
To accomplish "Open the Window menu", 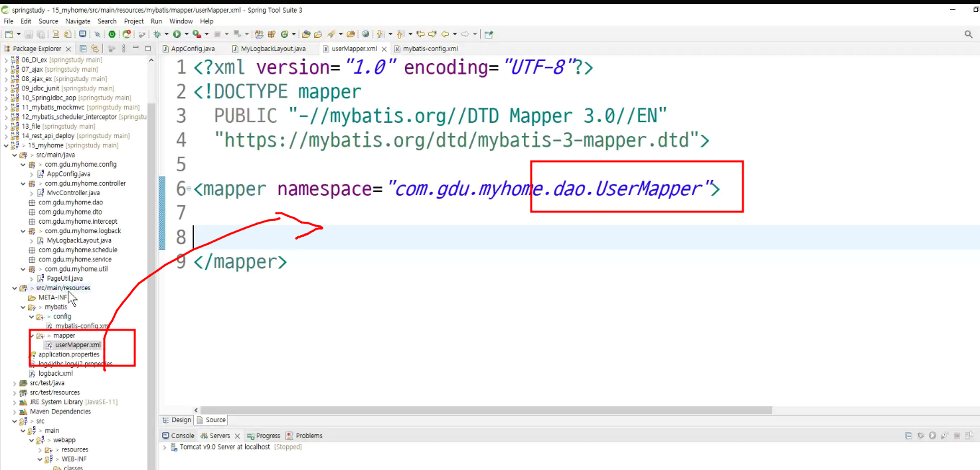I will (x=181, y=21).
